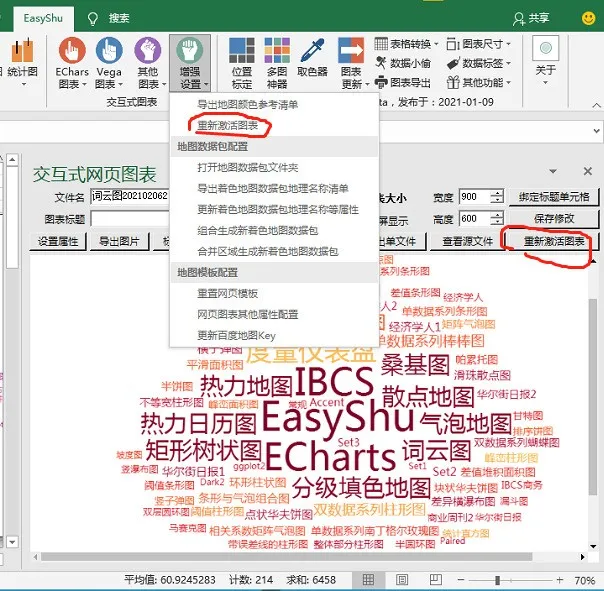Click the 70% zoom level
Viewport: 604px width, 591px height.
tap(585, 580)
